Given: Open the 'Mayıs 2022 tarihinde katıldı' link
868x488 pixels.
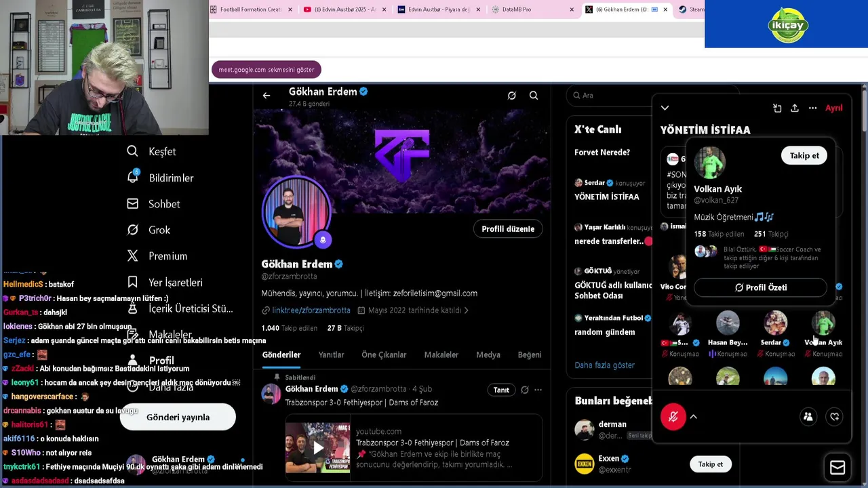Looking at the screenshot, I should (413, 310).
